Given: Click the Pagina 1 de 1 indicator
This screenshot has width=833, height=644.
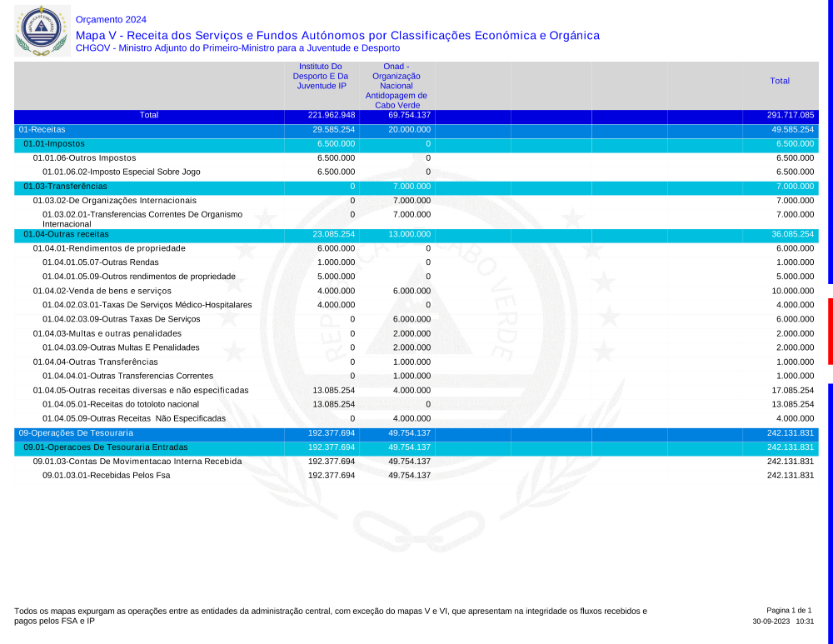Looking at the screenshot, I should click(788, 611).
